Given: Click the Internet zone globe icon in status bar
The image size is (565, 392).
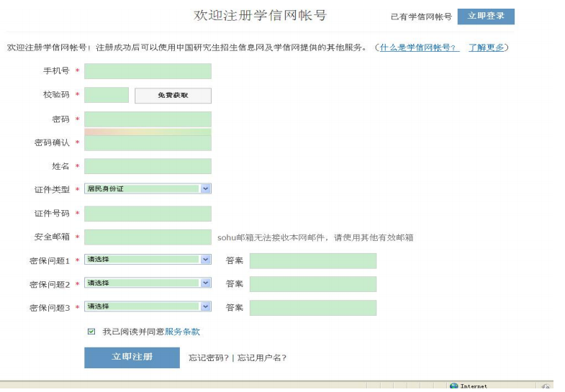Looking at the screenshot, I should pos(453,386).
